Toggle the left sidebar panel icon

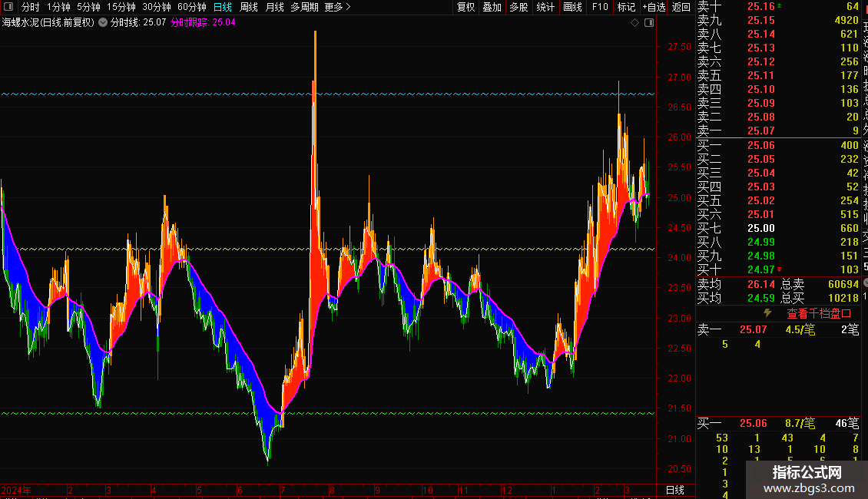[8, 7]
